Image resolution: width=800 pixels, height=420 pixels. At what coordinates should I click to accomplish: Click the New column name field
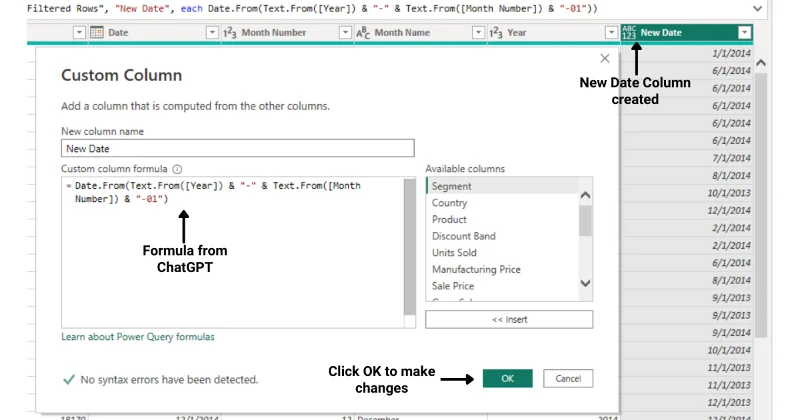(238, 149)
